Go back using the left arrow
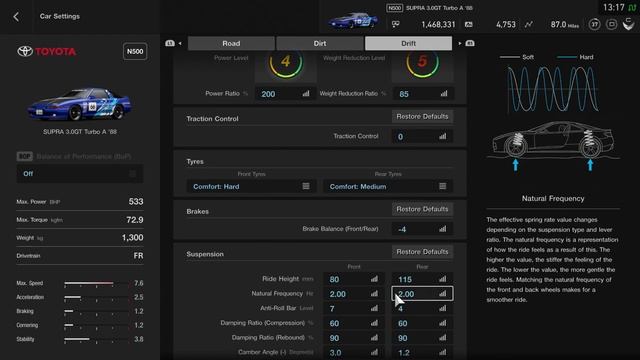640x360 pixels. pyautogui.click(x=16, y=17)
